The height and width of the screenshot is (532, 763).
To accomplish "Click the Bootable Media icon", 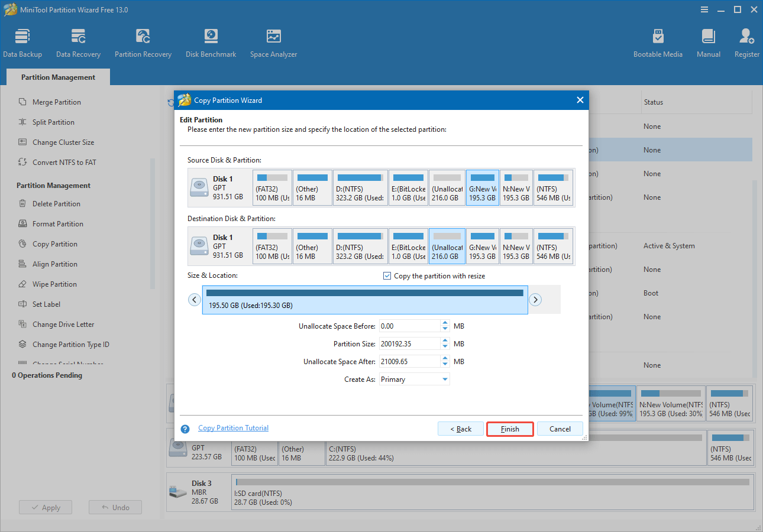I will pos(658,44).
